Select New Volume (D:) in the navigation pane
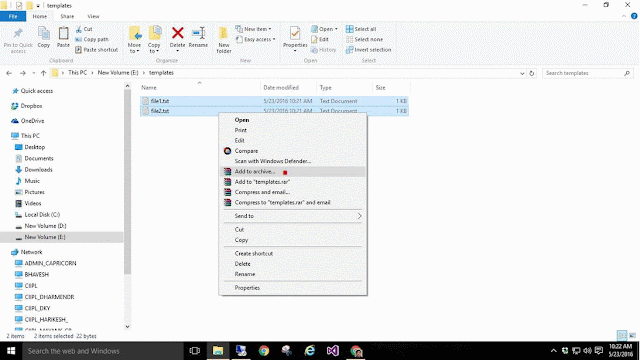 click(x=45, y=226)
